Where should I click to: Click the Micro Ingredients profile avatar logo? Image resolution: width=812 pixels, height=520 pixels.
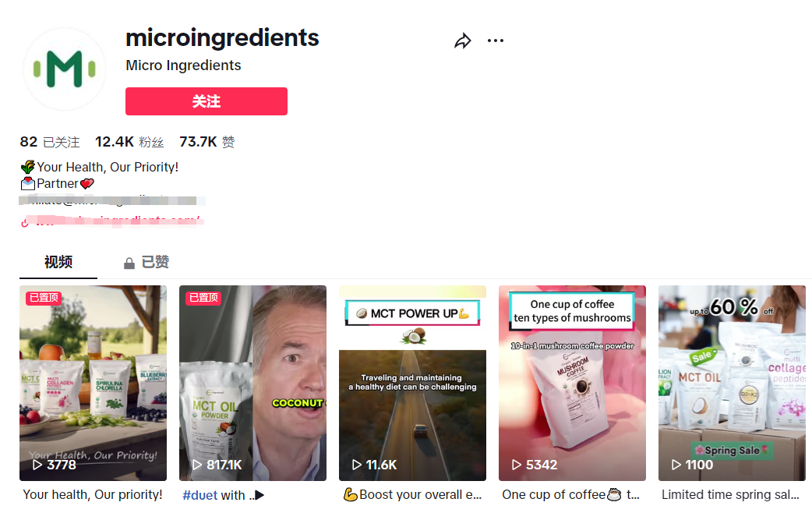coord(64,69)
